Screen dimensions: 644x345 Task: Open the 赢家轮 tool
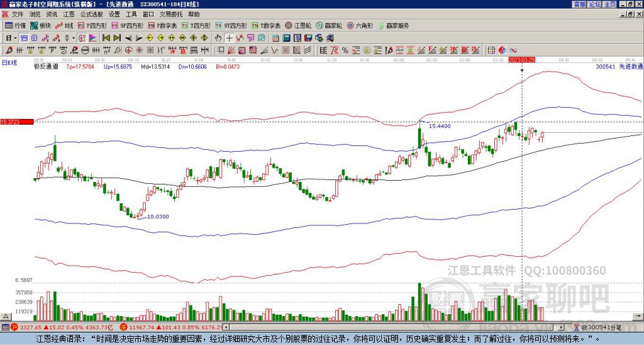(x=329, y=25)
